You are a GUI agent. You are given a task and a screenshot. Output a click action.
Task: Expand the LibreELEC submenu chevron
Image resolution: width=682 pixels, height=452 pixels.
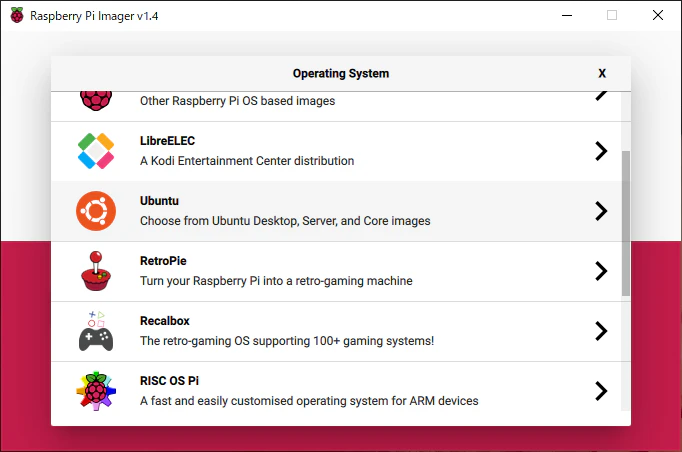tap(601, 151)
